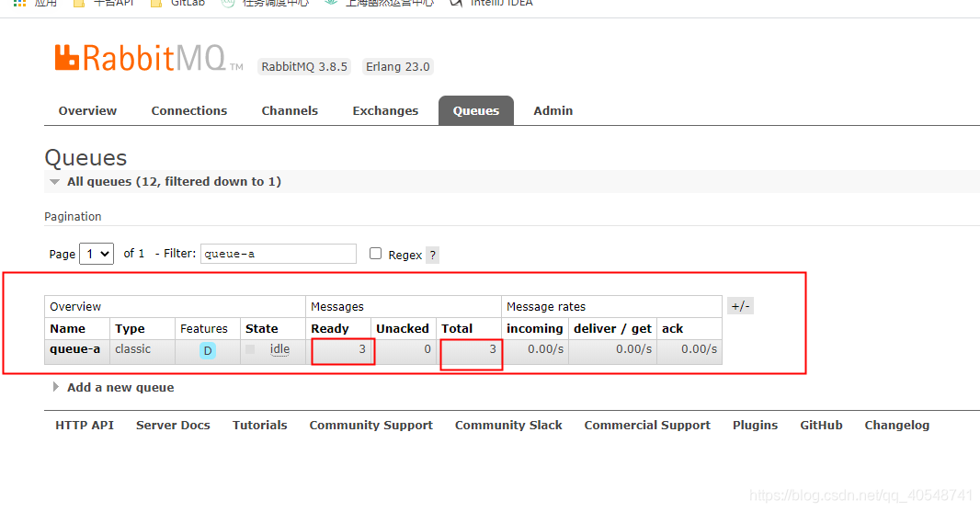Switch to the Channels tab
The image size is (980, 512).
point(290,110)
